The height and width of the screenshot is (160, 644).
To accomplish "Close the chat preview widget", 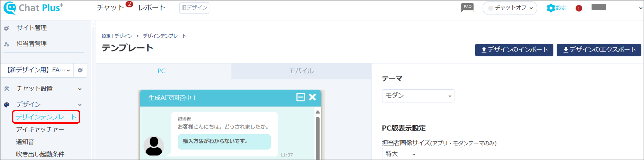I will point(312,97).
